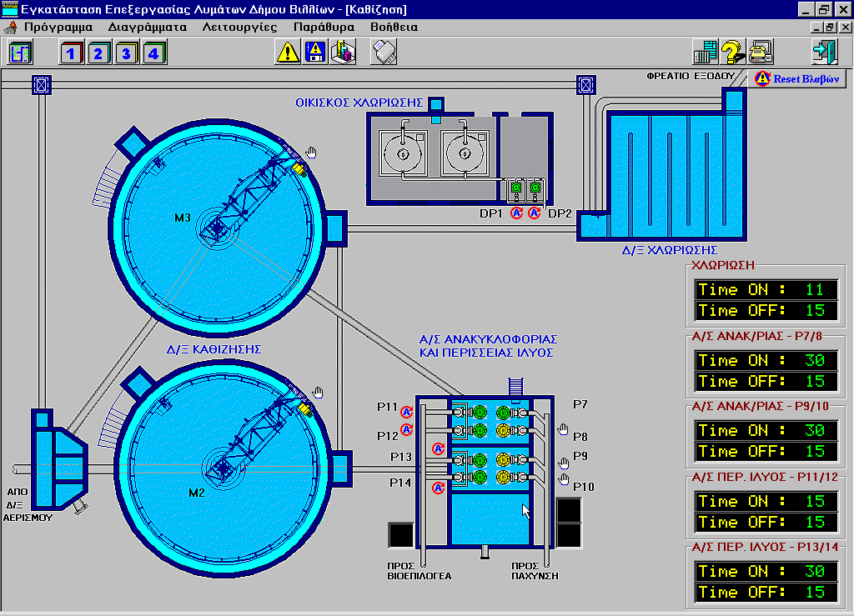Image resolution: width=854 pixels, height=616 pixels.
Task: Toggle manual hand icon on clarifier M3
Action: point(312,152)
